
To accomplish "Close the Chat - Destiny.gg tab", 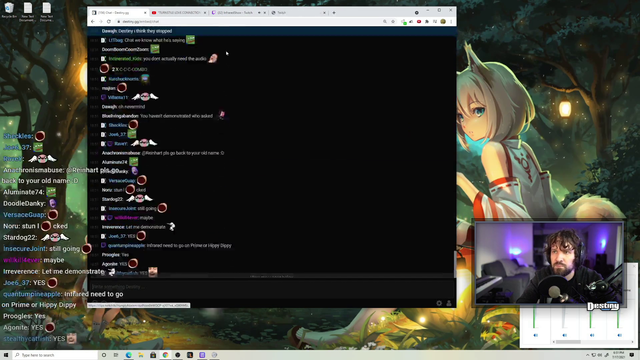I will [145, 13].
